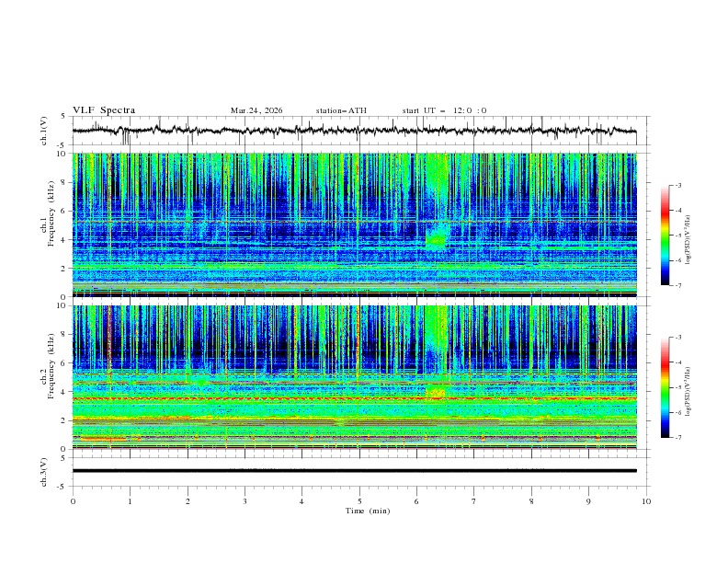Click the green burst near 4 kHz in ch.1 spectrogram
728x563 pixels.
[x=437, y=238]
